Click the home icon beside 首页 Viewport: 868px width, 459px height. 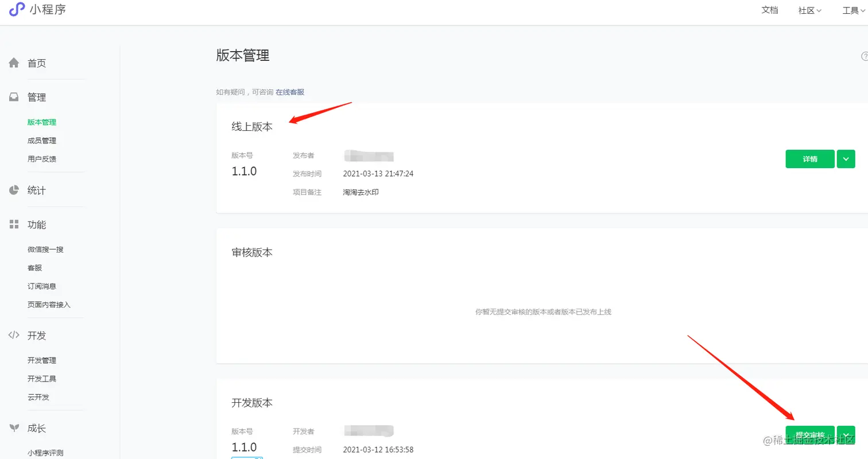14,63
